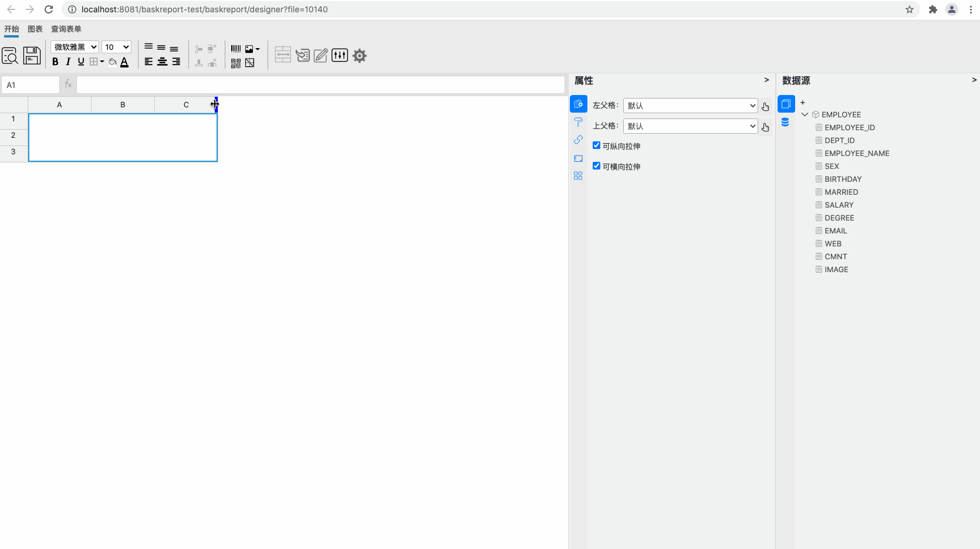The height and width of the screenshot is (549, 980).
Task: Open the font size dropdown
Action: [x=116, y=47]
